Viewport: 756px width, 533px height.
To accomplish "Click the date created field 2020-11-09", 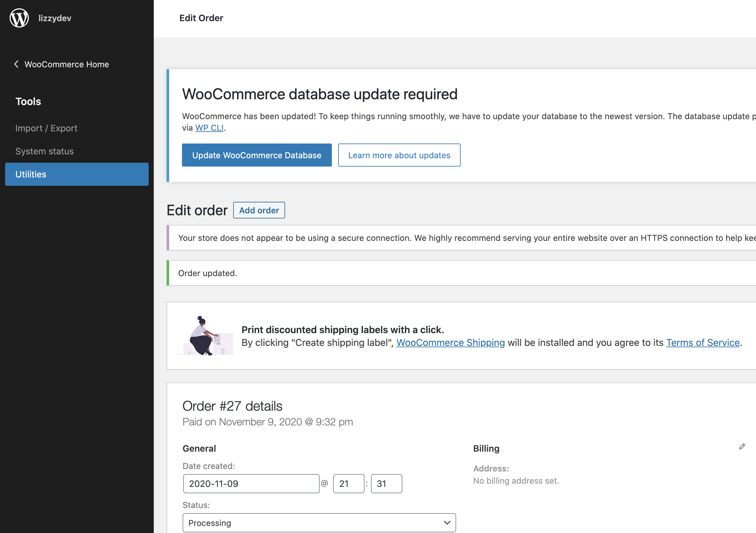I will [x=251, y=484].
